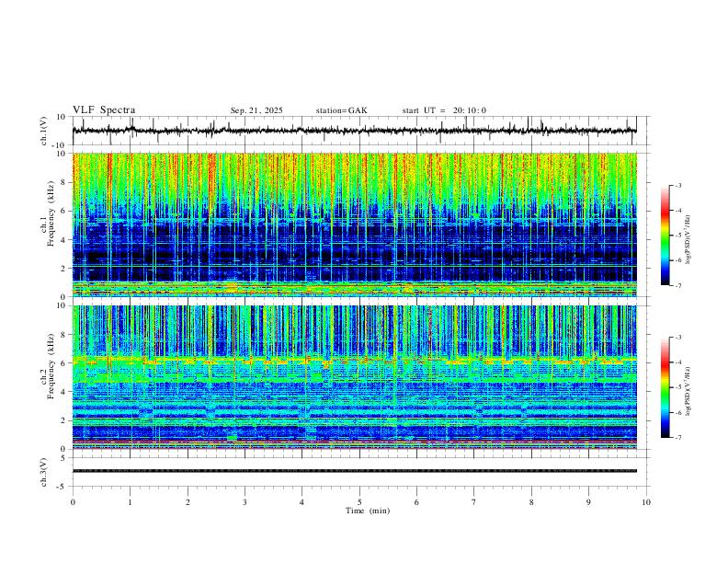
Task: Select the "start UT = 20:10:0" text
Action: 444,110
